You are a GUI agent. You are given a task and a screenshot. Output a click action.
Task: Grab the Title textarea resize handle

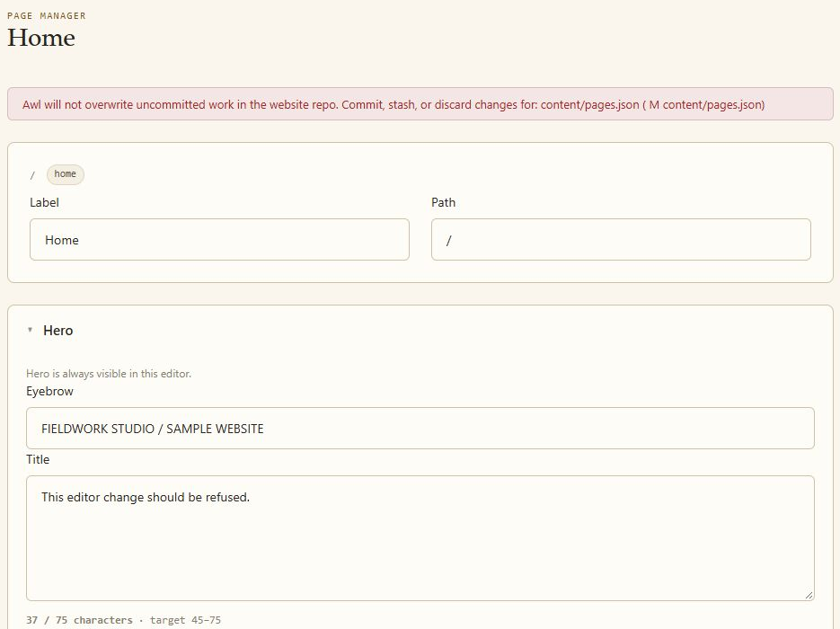(809, 595)
